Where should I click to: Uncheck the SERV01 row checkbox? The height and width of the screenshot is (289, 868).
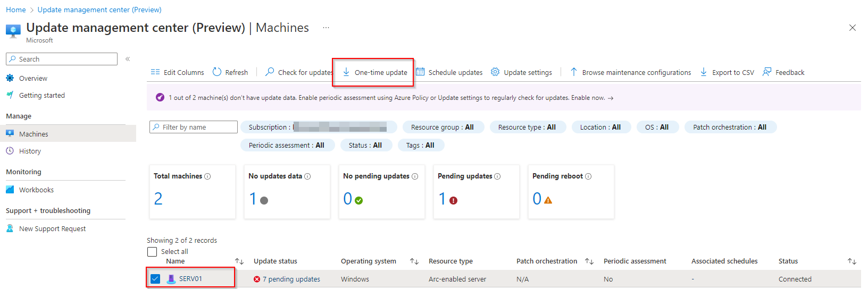[x=155, y=279]
